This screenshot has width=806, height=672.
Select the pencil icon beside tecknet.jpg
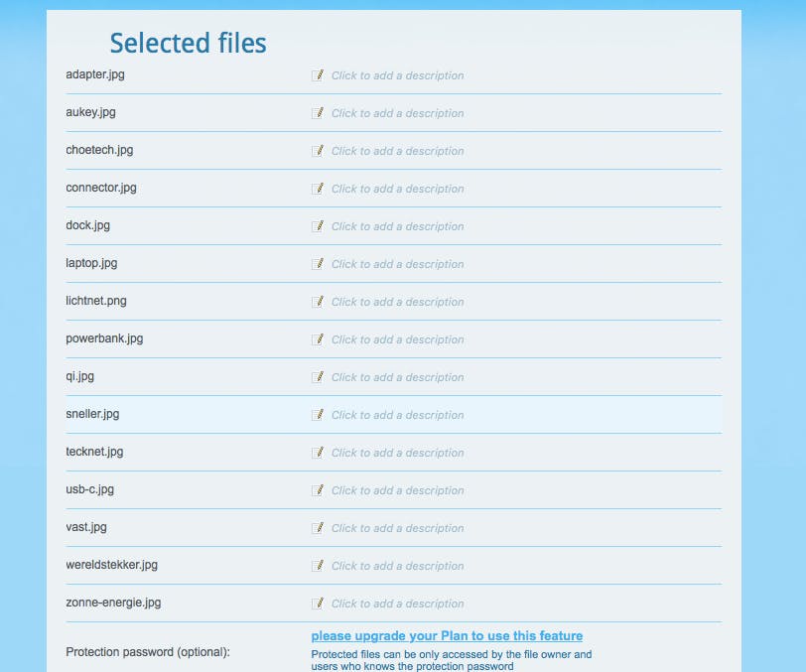click(318, 452)
